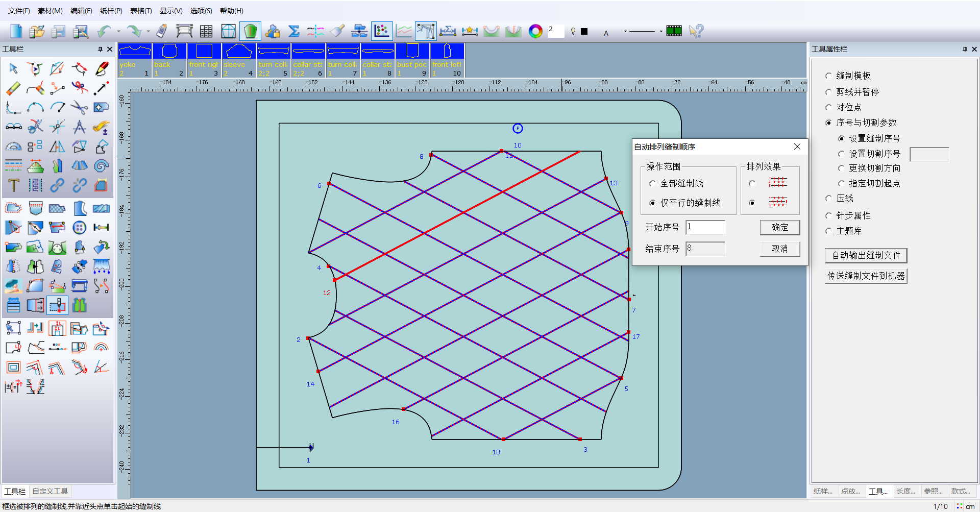Open file with the folder icon
980x512 pixels.
pyautogui.click(x=37, y=31)
